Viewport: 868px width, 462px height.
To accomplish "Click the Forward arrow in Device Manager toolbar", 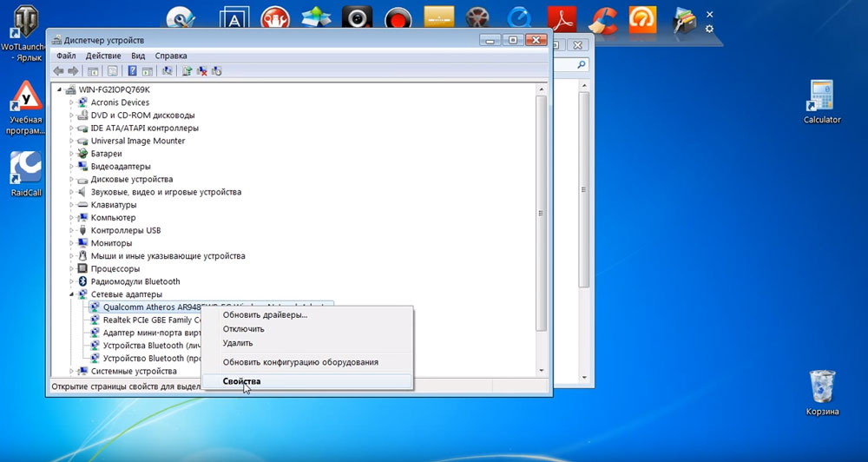I will pos(73,71).
